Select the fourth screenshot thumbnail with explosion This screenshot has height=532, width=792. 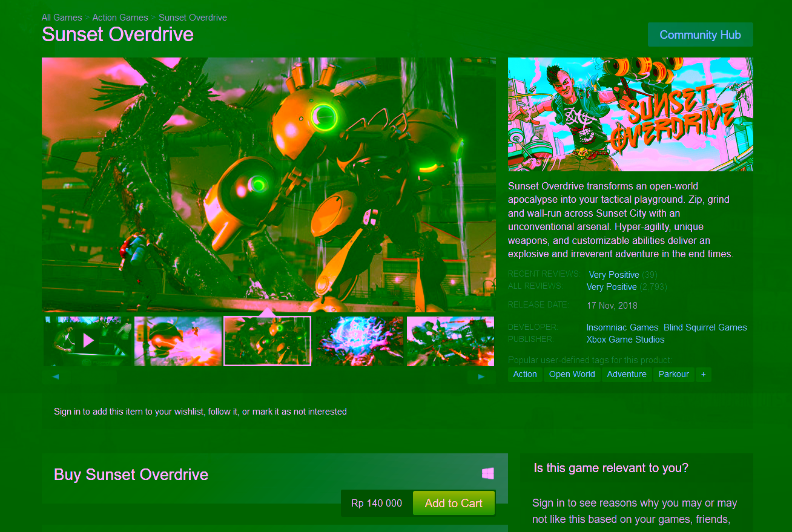359,341
